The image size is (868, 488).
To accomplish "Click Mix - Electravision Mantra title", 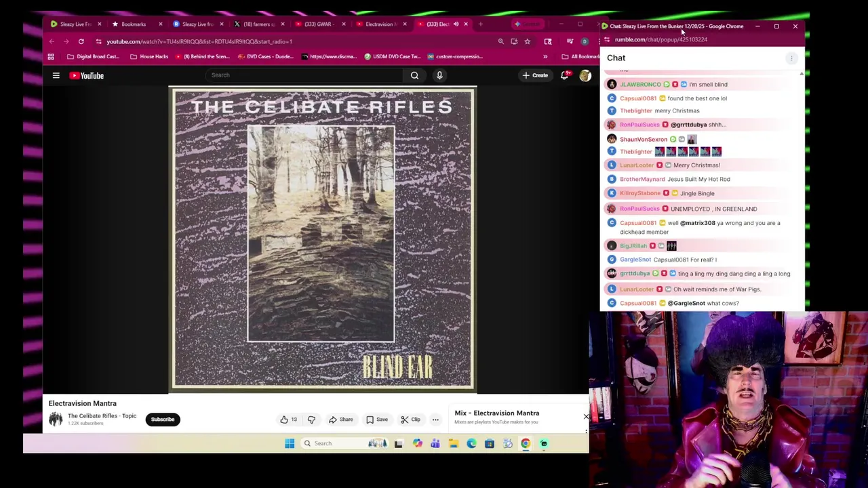I will (x=497, y=413).
